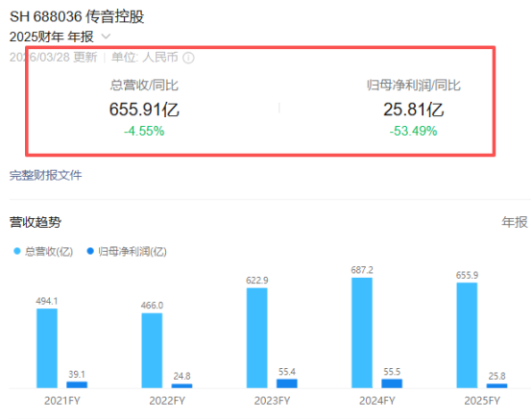This screenshot has width=532, height=419.
Task: Select the 2022FY revenue bar 466.0
Action: click(x=152, y=351)
